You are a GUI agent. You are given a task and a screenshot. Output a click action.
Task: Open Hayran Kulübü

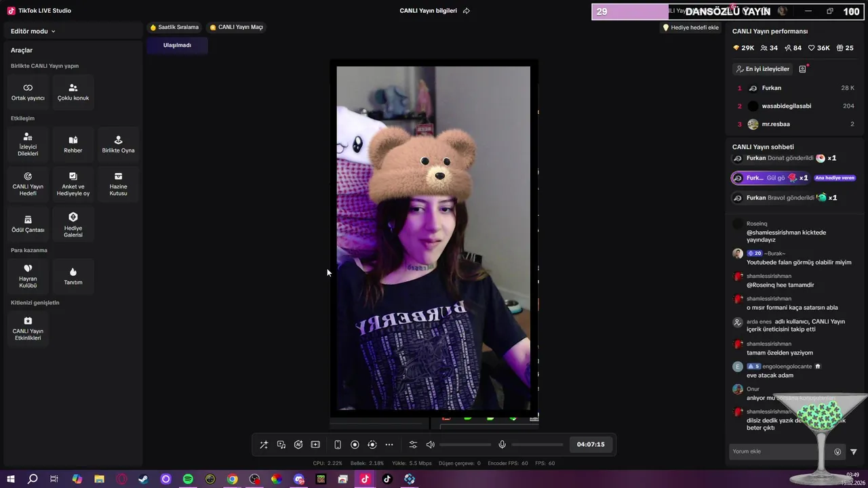coord(28,277)
